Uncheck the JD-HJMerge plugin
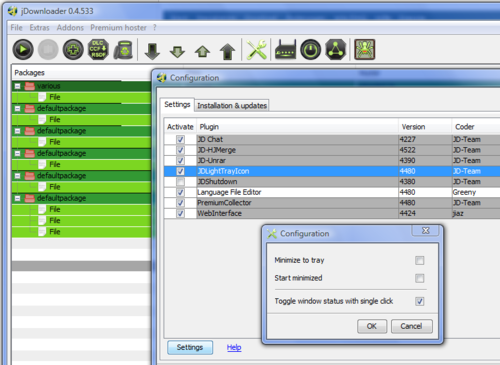This screenshot has height=365, width=500. click(180, 150)
